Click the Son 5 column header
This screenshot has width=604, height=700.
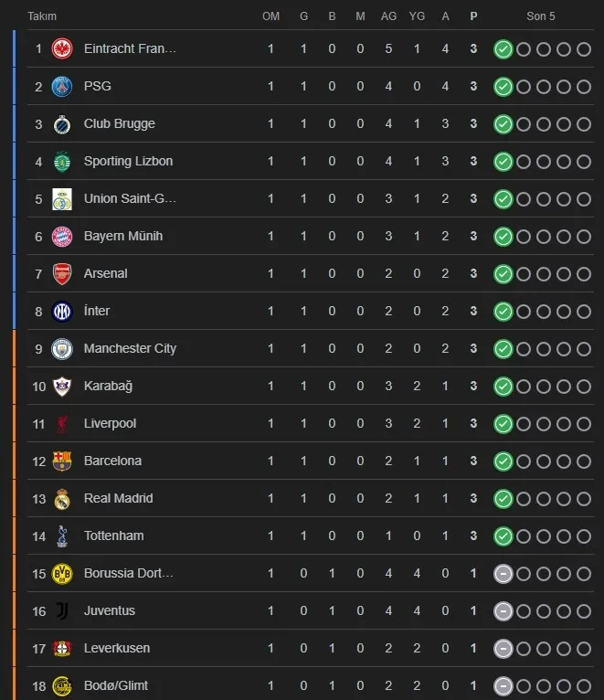pos(541,16)
